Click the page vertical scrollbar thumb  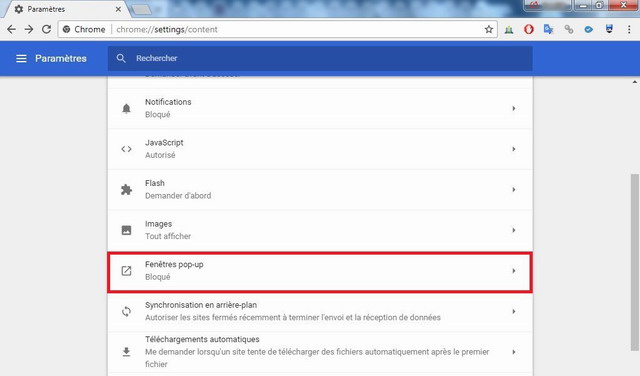634,262
